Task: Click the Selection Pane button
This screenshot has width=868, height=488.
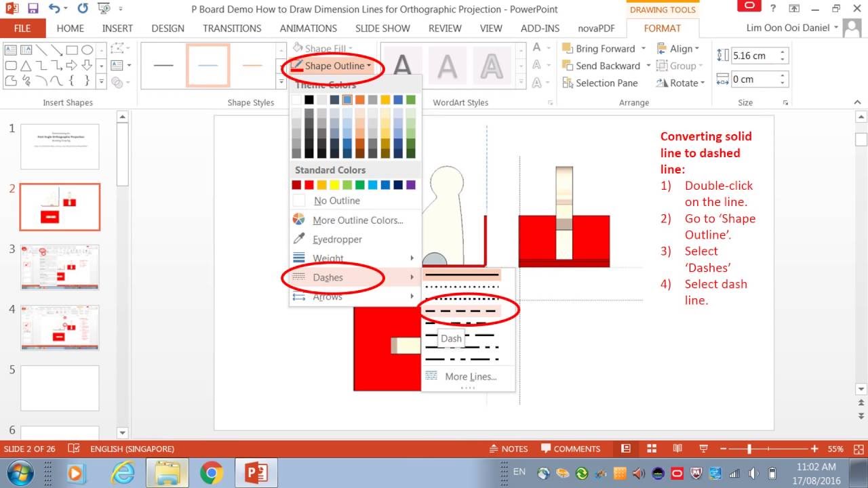Action: 599,83
